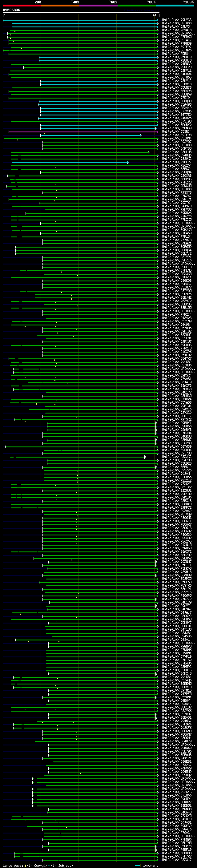This screenshot has width=197, height=868.
Task: Select hit label UniRef100_B6TW65
Action: tap(177, 78)
